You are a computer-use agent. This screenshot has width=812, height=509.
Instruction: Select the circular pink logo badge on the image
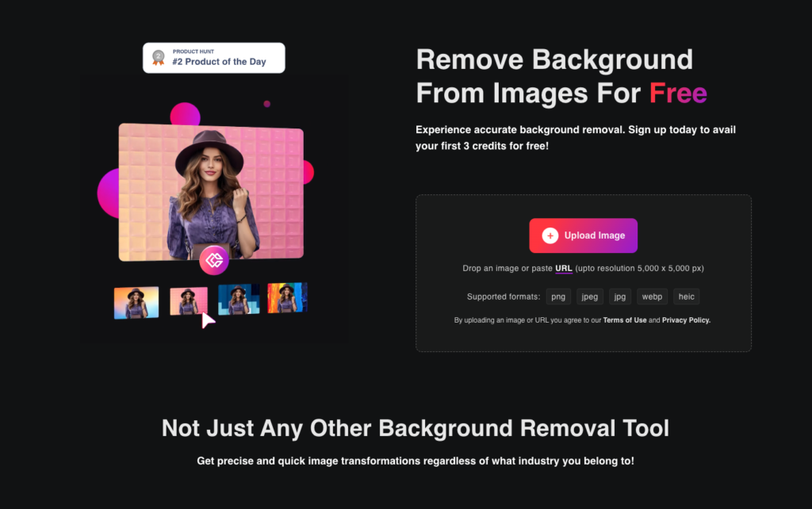point(213,259)
